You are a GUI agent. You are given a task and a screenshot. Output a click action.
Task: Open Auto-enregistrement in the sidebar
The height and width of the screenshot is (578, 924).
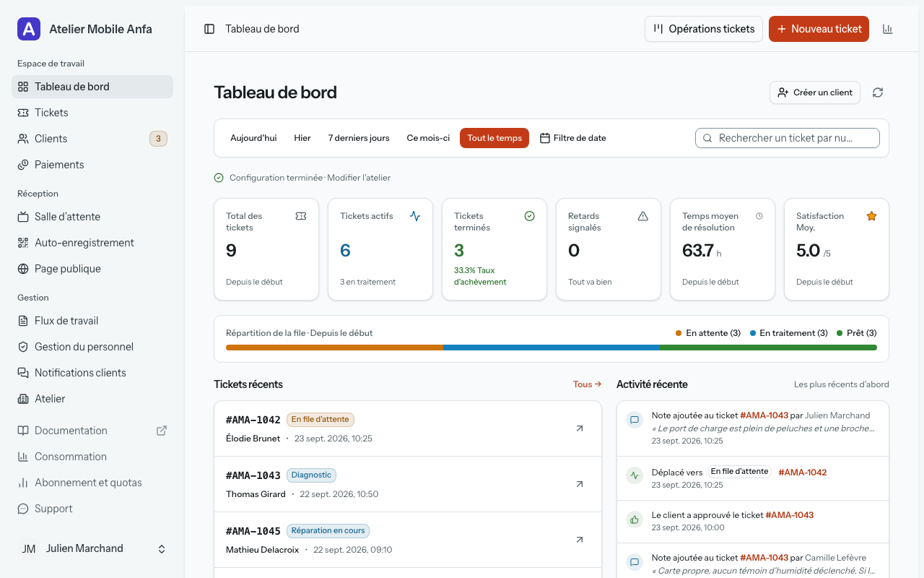pos(92,243)
